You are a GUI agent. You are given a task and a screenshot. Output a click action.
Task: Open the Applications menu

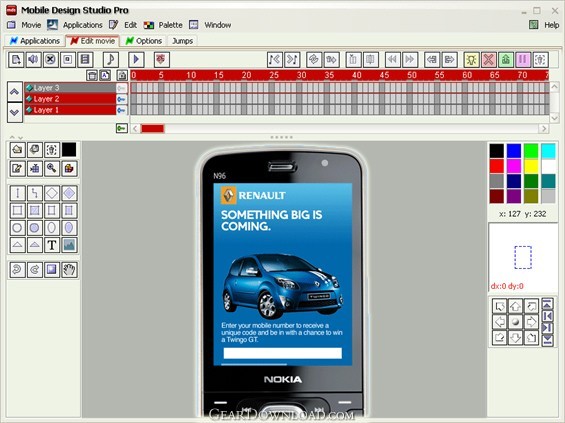83,25
